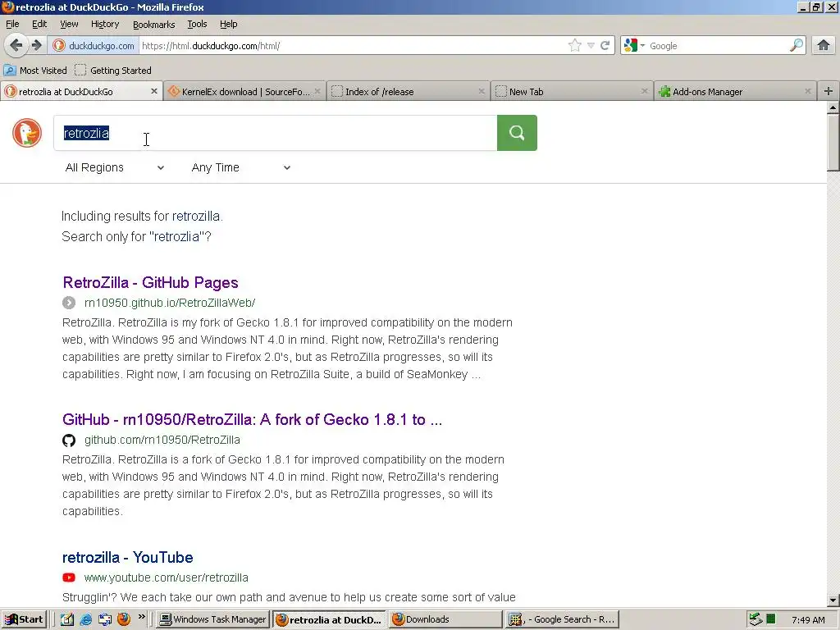Switch to the New Tab tab
840x630 pixels.
(571, 92)
